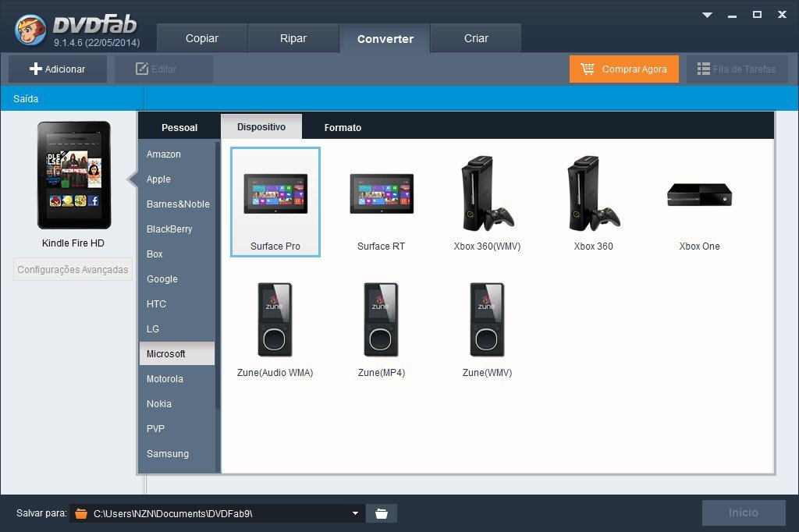Select the Surface Pro device
799x532 pixels.
pos(275,202)
